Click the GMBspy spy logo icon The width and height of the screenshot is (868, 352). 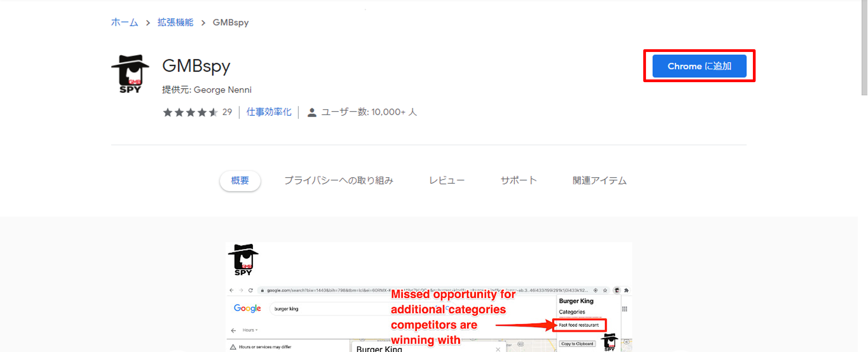[x=130, y=74]
